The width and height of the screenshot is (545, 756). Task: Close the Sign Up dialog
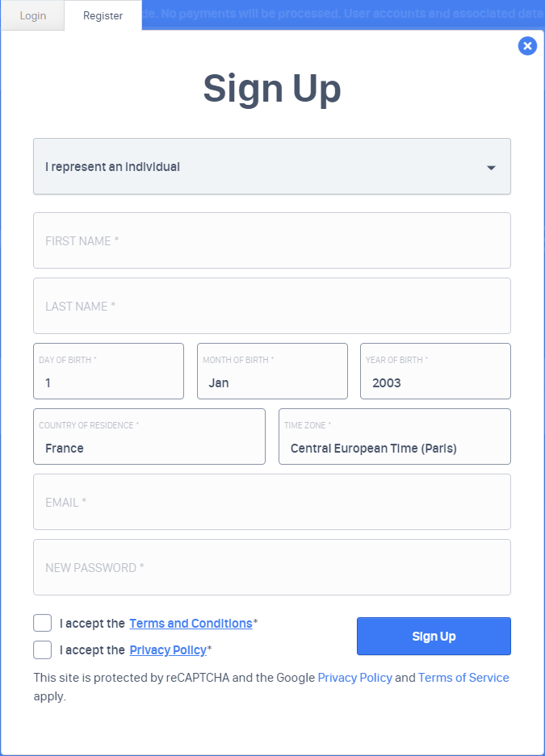pos(527,46)
